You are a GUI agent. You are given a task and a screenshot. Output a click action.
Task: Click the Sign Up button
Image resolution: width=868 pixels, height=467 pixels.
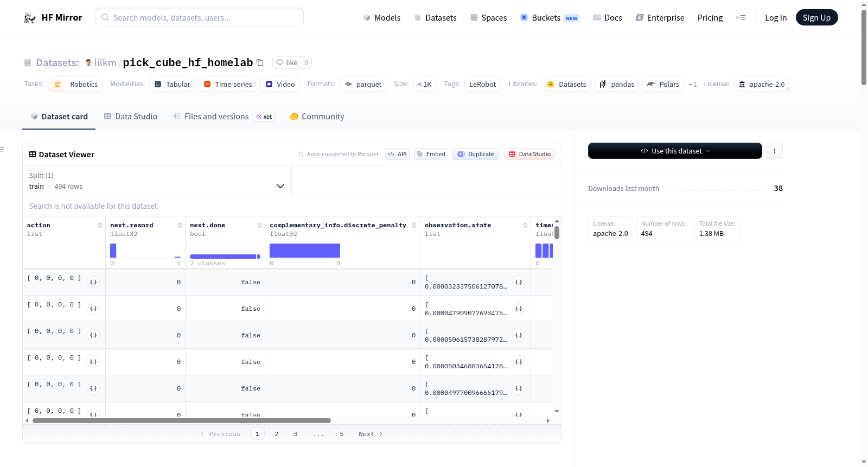click(816, 18)
